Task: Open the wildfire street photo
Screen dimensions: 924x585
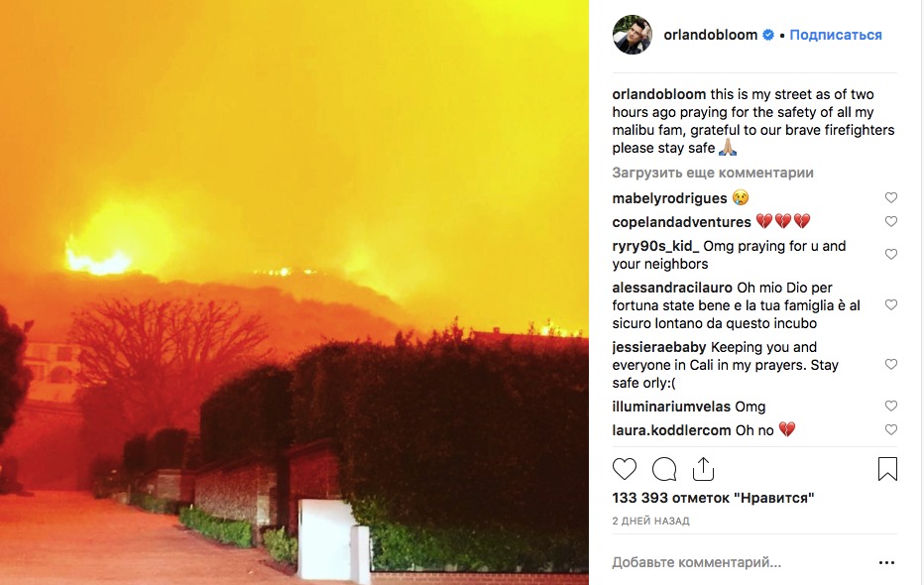Action: pos(294,292)
